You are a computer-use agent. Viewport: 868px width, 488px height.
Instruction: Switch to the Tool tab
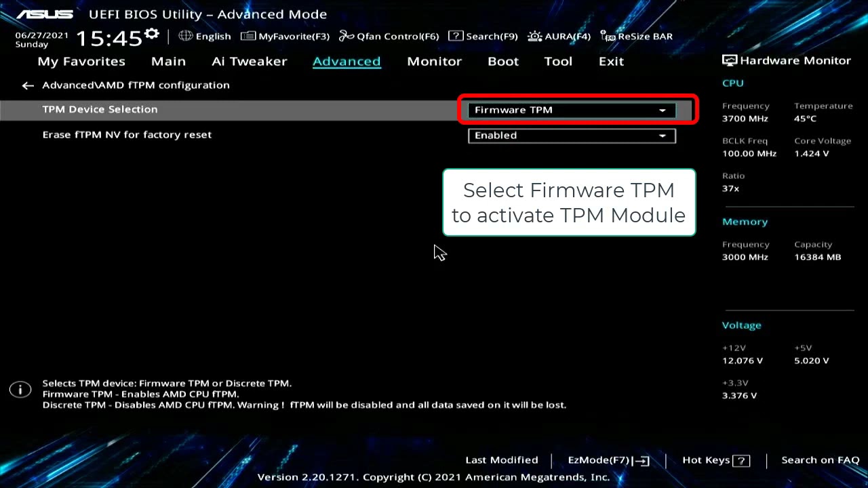point(558,61)
